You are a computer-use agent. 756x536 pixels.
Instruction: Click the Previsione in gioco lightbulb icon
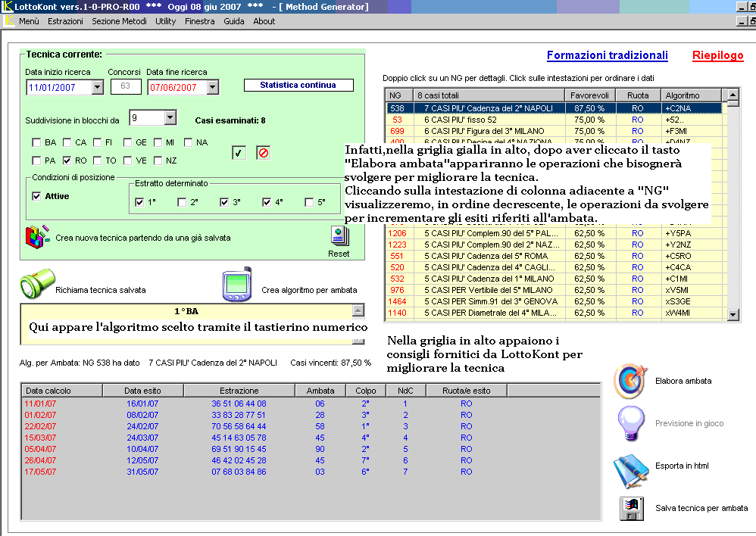(631, 423)
